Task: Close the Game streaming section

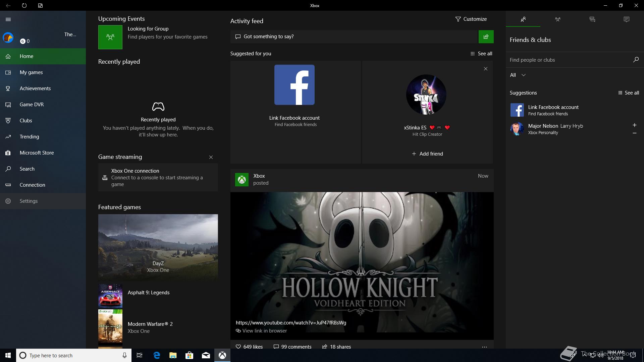Action: 211,157
